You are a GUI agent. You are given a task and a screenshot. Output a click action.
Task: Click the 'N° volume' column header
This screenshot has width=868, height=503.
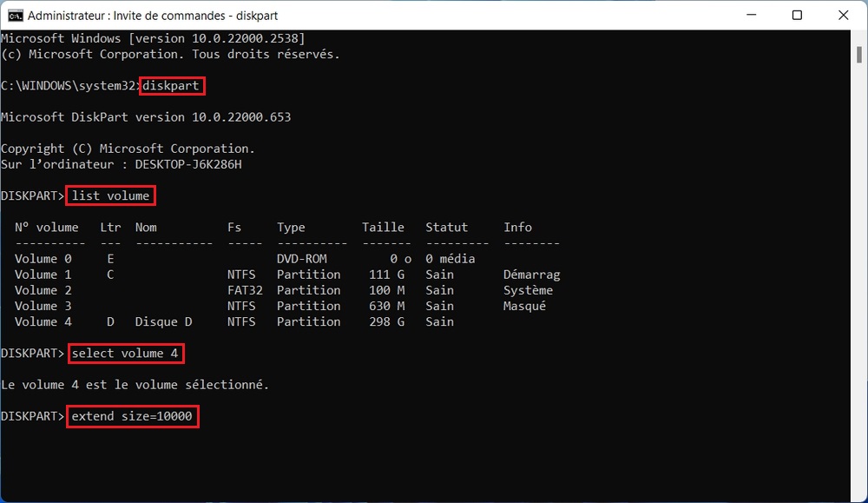(x=47, y=228)
